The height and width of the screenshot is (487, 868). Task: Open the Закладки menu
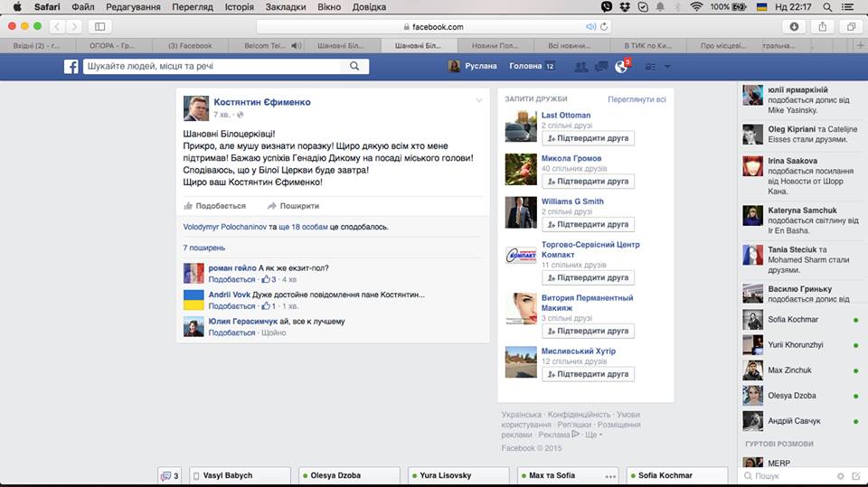pos(286,7)
